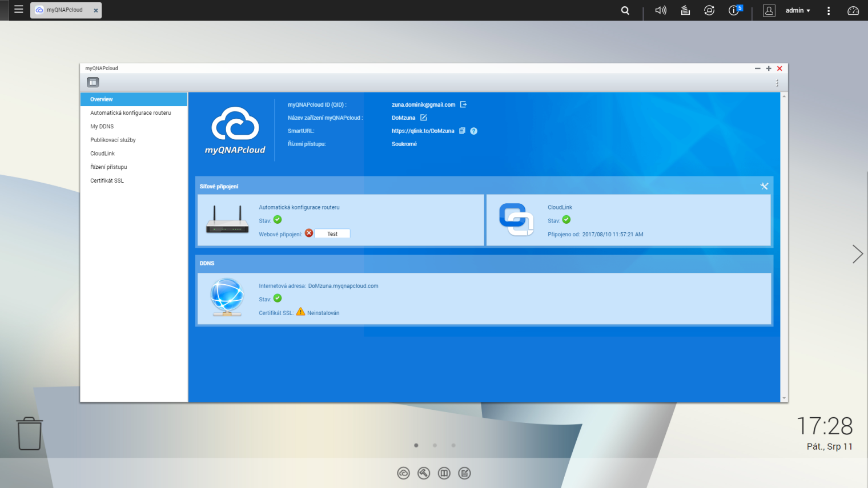Viewport: 868px width, 488px height.
Task: Open the main hamburger menu
Action: tap(18, 10)
